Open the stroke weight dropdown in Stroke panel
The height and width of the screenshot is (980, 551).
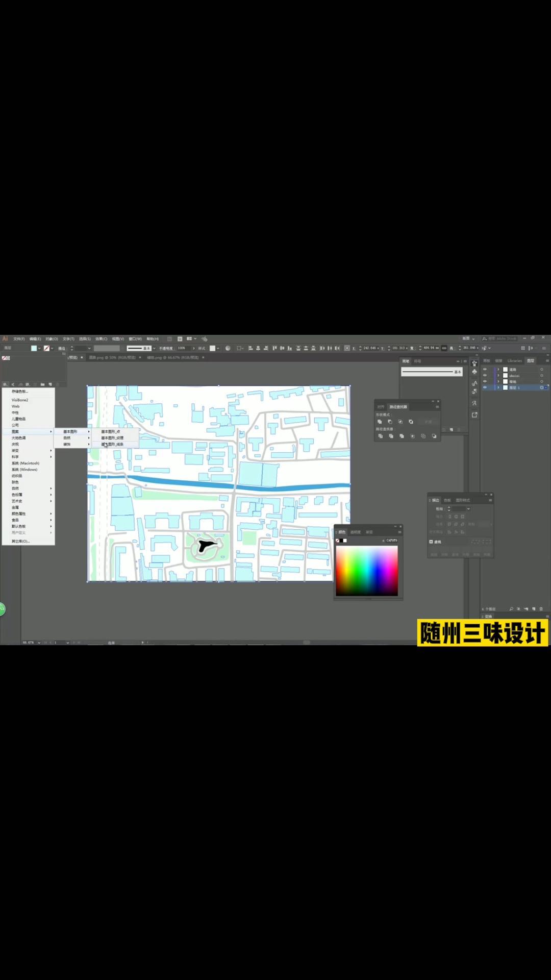pos(468,509)
